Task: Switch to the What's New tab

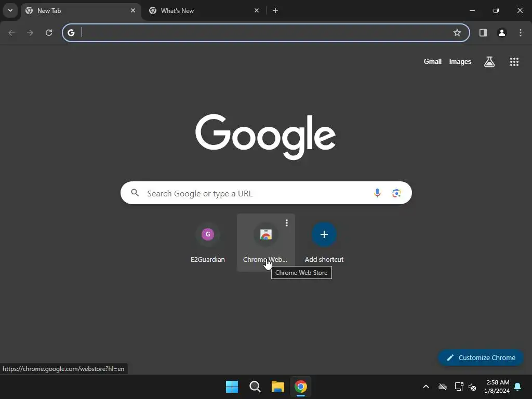Action: coord(204,11)
